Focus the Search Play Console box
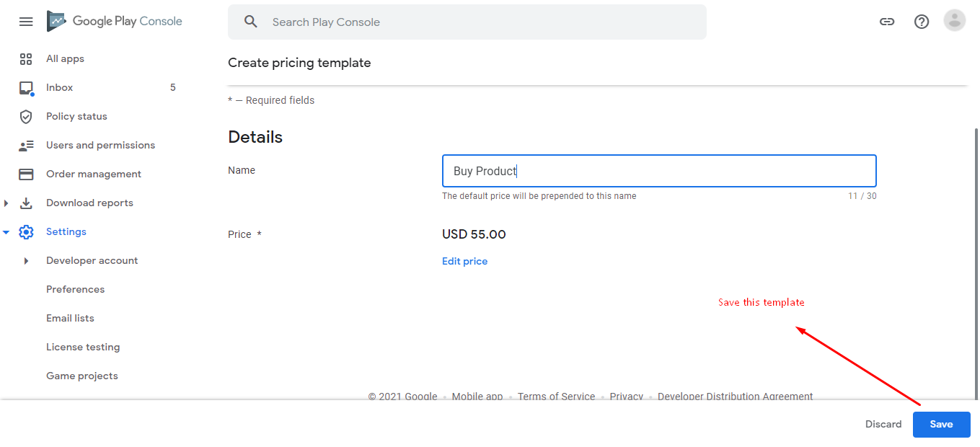 (x=476, y=22)
